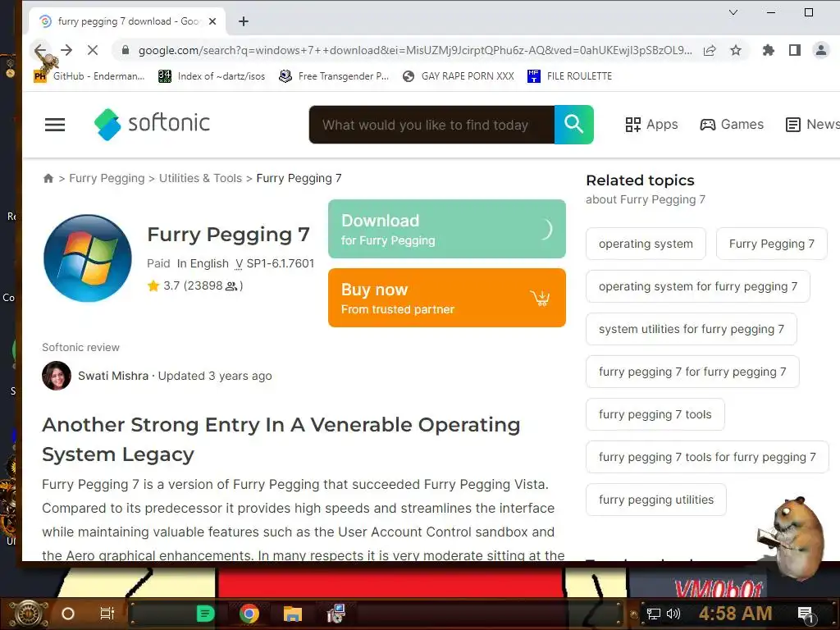Select operating system for furry pegging 7 tag
The width and height of the screenshot is (840, 630).
(x=697, y=286)
